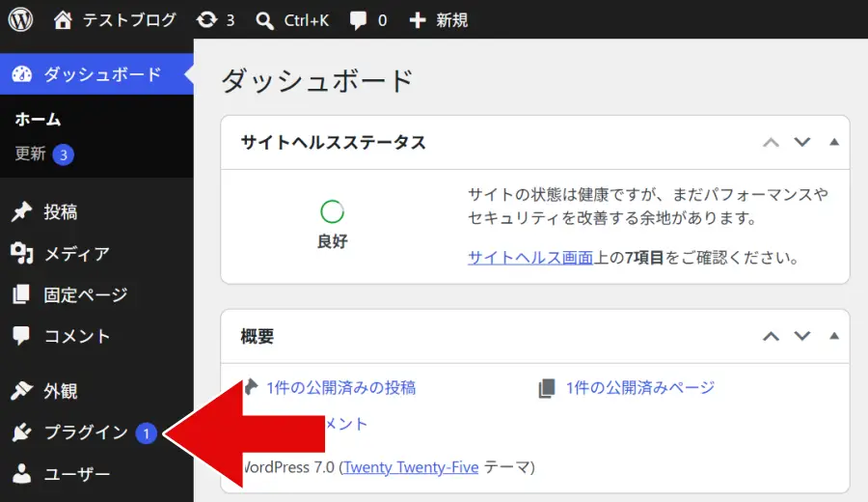Click the 固定ページ pages icon
This screenshot has width=868, height=502.
(21, 294)
